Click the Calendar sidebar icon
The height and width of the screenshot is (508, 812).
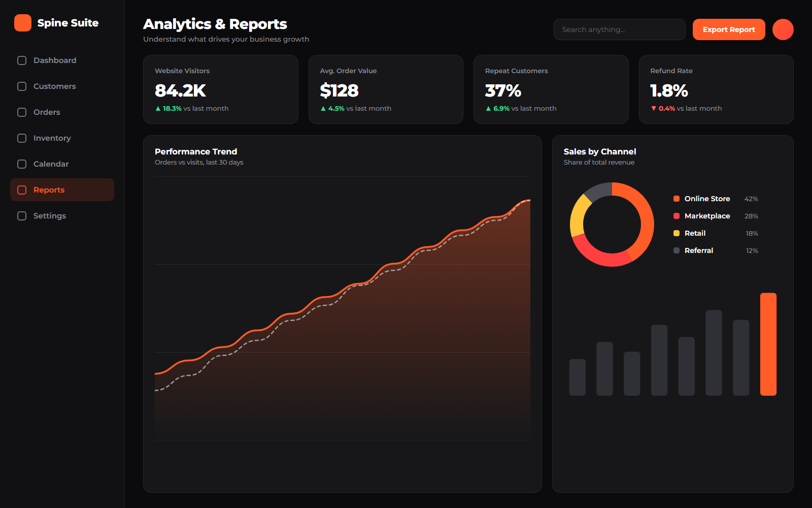(22, 164)
